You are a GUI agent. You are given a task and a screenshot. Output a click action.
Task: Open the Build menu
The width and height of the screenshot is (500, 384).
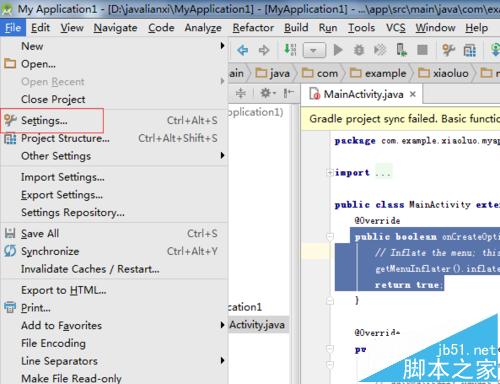pyautogui.click(x=296, y=28)
